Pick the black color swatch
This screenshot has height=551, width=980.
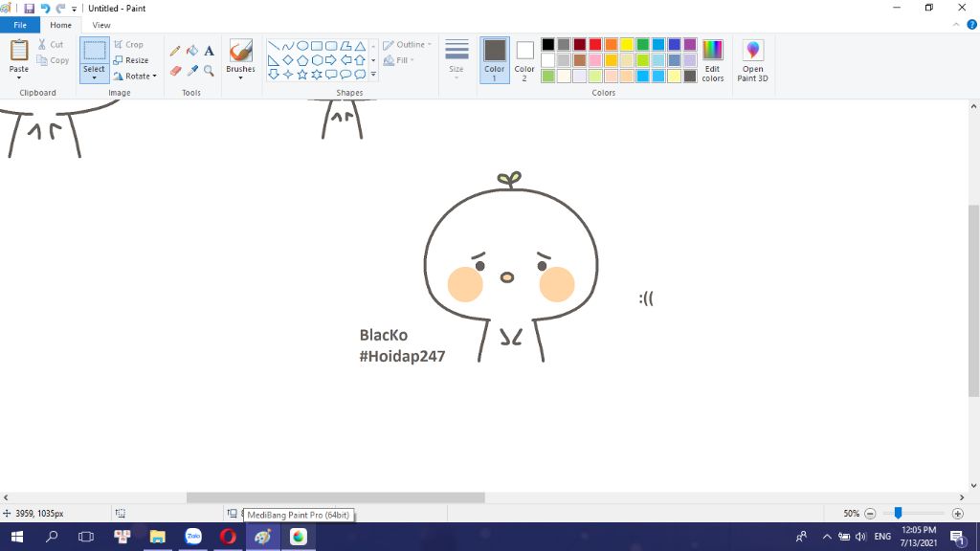(548, 44)
